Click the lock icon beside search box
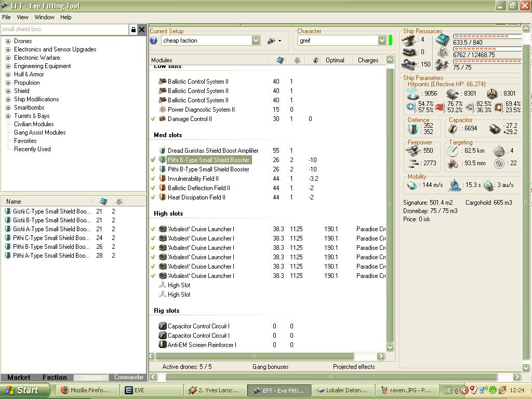This screenshot has width=532, height=399. pos(134,30)
